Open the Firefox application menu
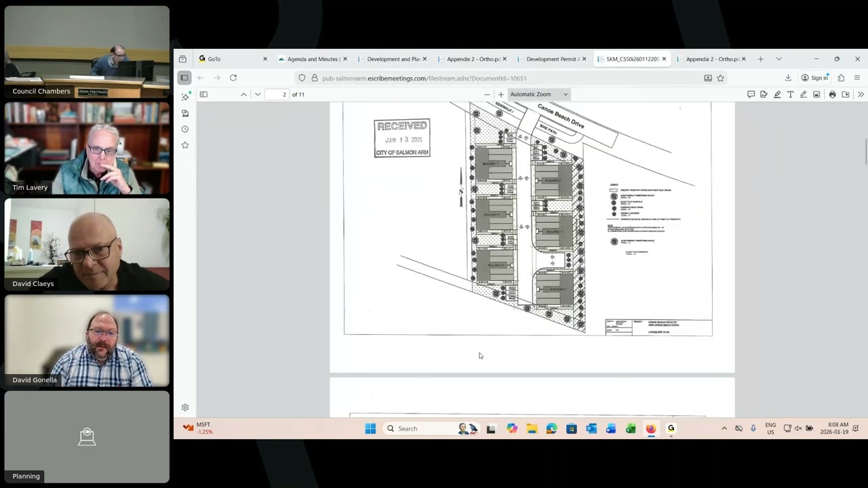The width and height of the screenshot is (868, 488). point(857,78)
